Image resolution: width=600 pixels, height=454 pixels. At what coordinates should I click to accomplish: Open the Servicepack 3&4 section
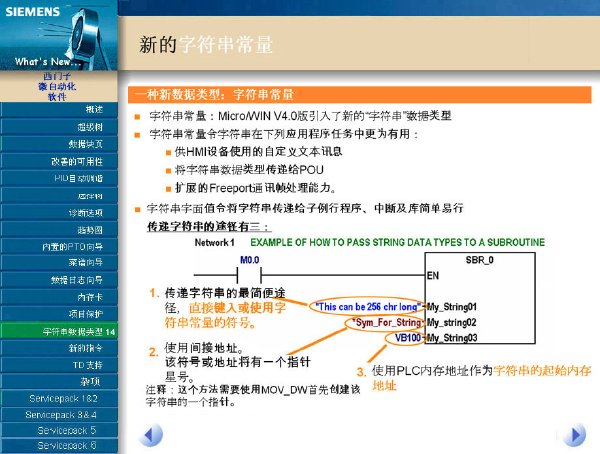pos(59,415)
